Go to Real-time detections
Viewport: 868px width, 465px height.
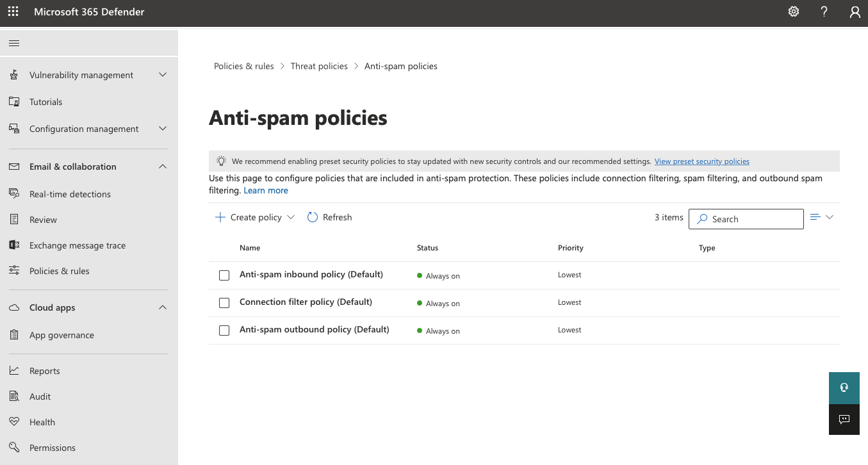[70, 194]
